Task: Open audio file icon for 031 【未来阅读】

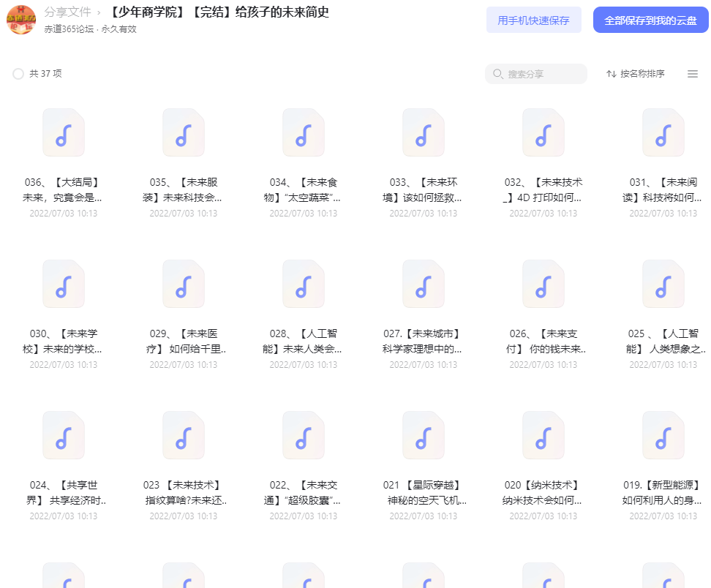Action: (x=663, y=132)
